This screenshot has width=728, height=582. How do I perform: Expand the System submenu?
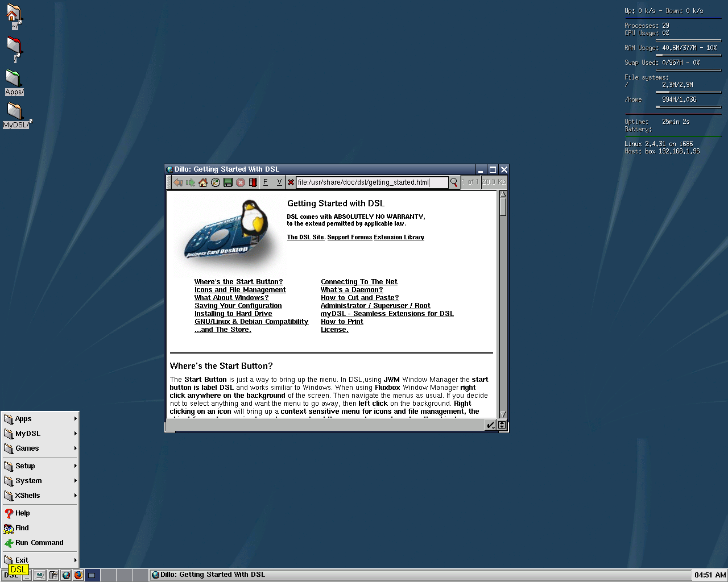[40, 481]
